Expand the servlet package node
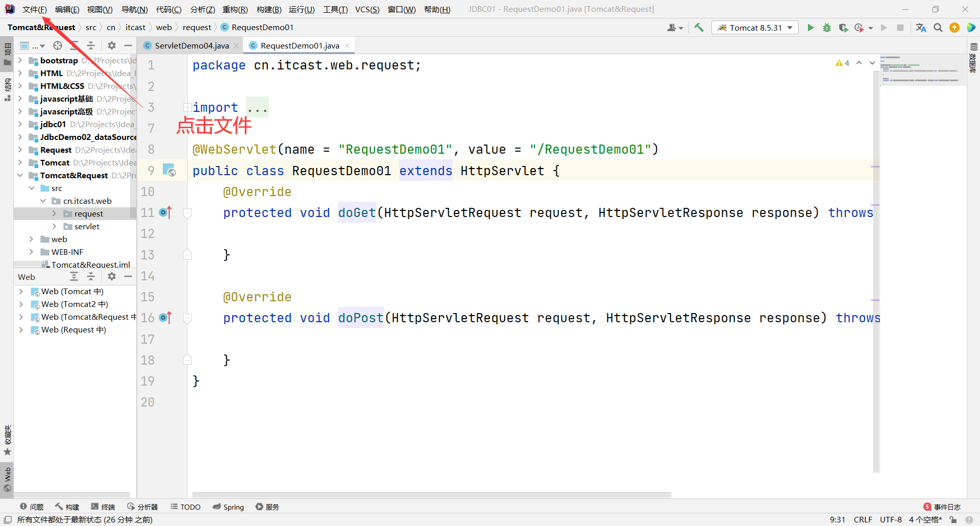 54,226
